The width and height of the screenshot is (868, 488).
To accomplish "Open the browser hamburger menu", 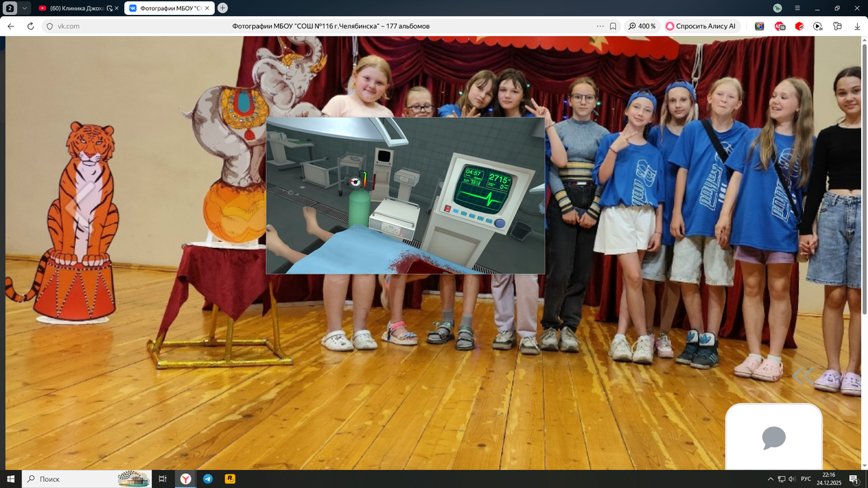I will [797, 8].
